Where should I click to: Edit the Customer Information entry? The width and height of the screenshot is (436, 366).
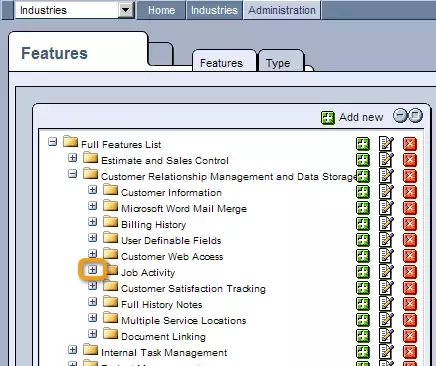pos(386,192)
